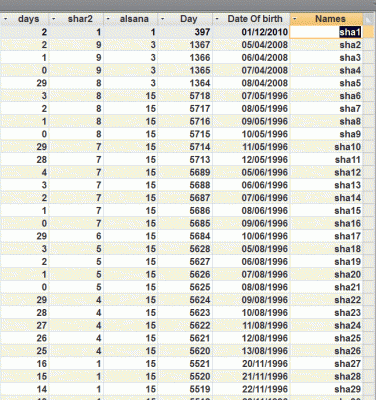The height and width of the screenshot is (400, 376).
Task: Select the sha24 name cell
Action: click(326, 325)
